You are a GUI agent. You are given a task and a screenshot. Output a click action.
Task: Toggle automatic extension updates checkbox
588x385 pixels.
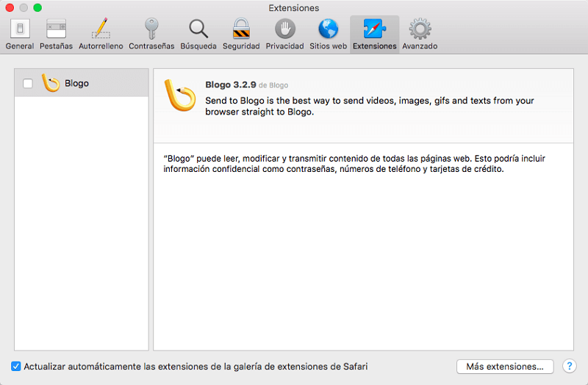pyautogui.click(x=15, y=366)
